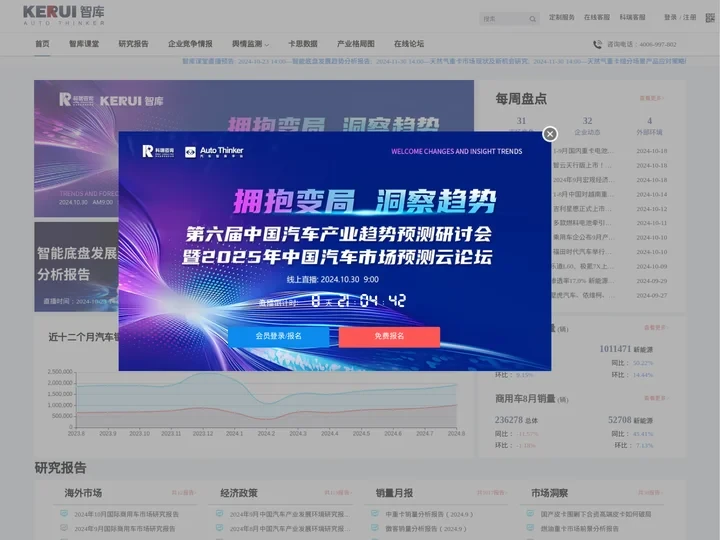This screenshot has height=540, width=720.
Task: Click 查看更多 beside 每周盘点
Action: pyautogui.click(x=652, y=98)
